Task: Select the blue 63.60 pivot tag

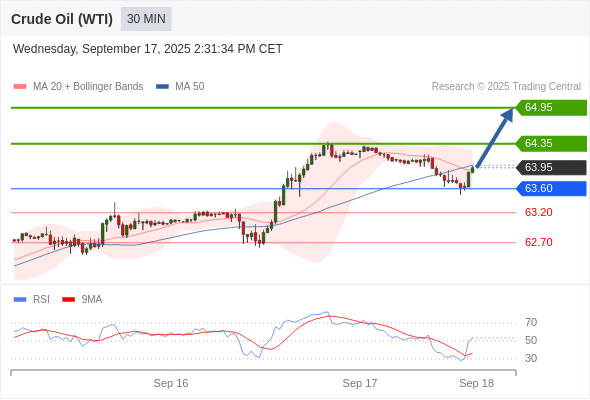Action: pyautogui.click(x=551, y=188)
